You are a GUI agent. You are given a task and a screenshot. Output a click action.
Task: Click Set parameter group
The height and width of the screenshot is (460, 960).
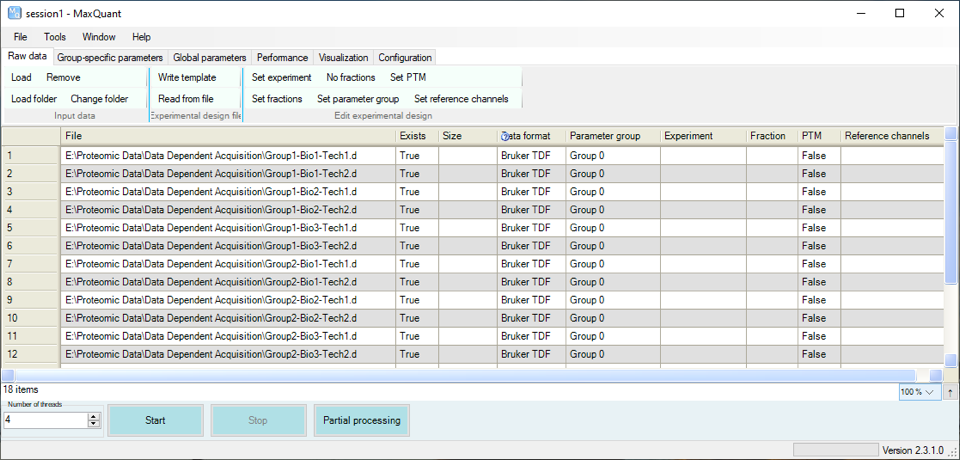click(x=358, y=99)
